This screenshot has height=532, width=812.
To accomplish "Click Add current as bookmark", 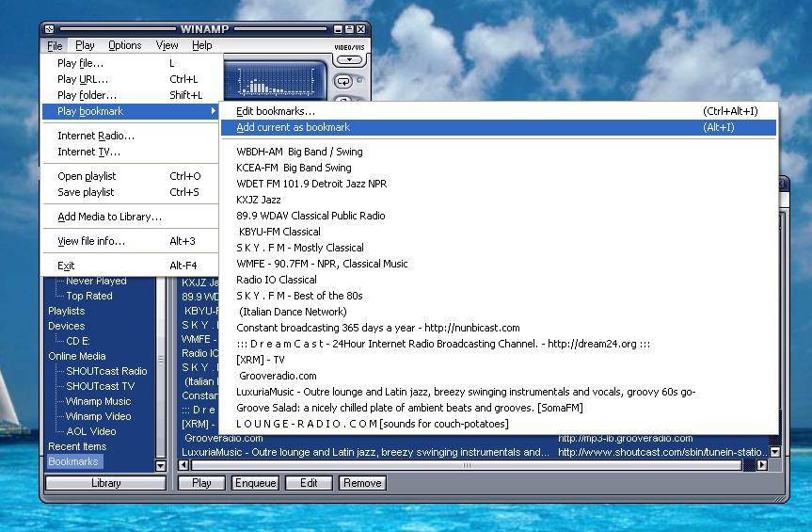I will tap(498, 127).
